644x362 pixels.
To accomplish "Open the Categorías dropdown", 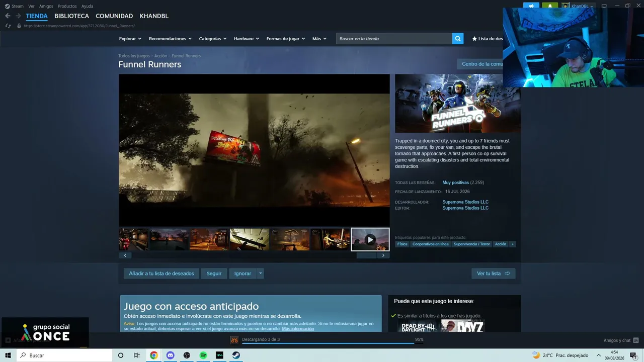I will coord(213,39).
